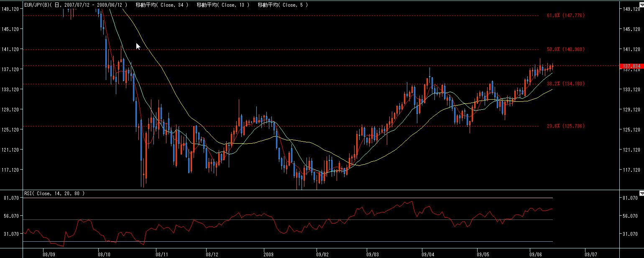This screenshot has width=644, height=258.
Task: Click the 09/04 date axis label
Action: (428, 254)
